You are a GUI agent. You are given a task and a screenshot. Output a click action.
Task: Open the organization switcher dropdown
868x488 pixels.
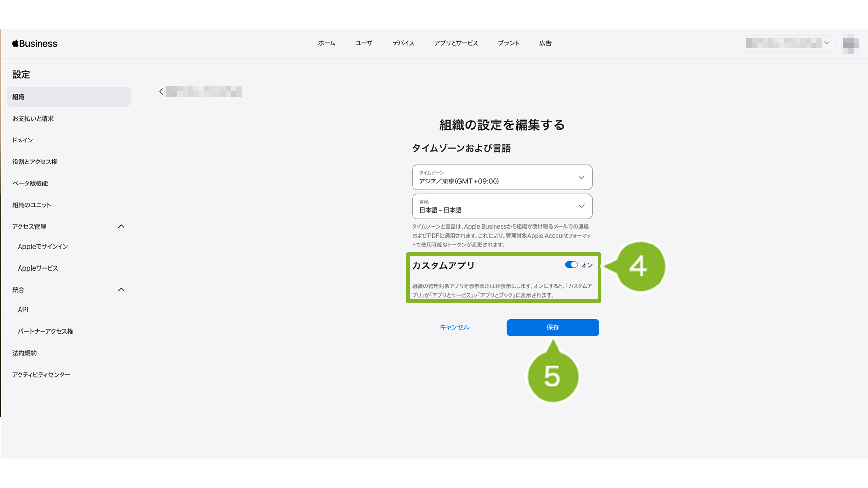point(787,43)
